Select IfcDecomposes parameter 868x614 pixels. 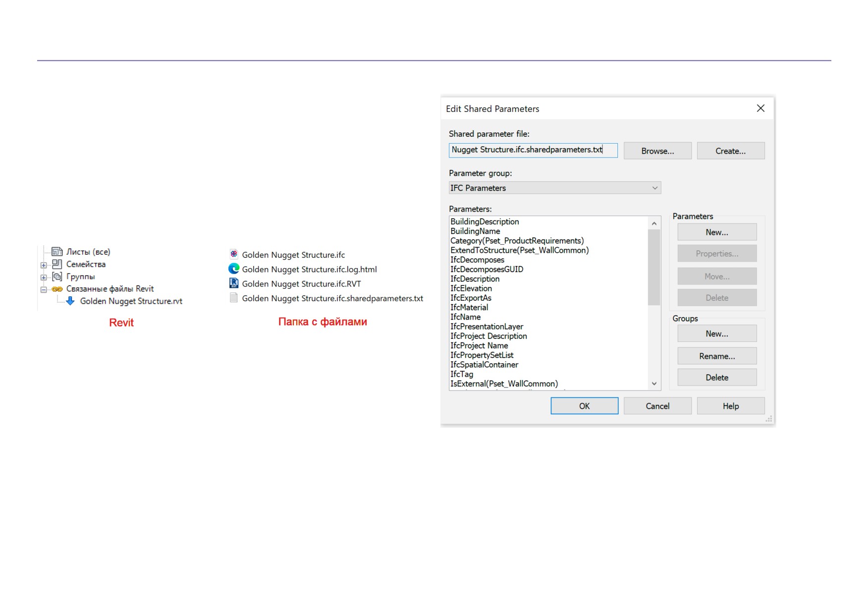pos(477,260)
